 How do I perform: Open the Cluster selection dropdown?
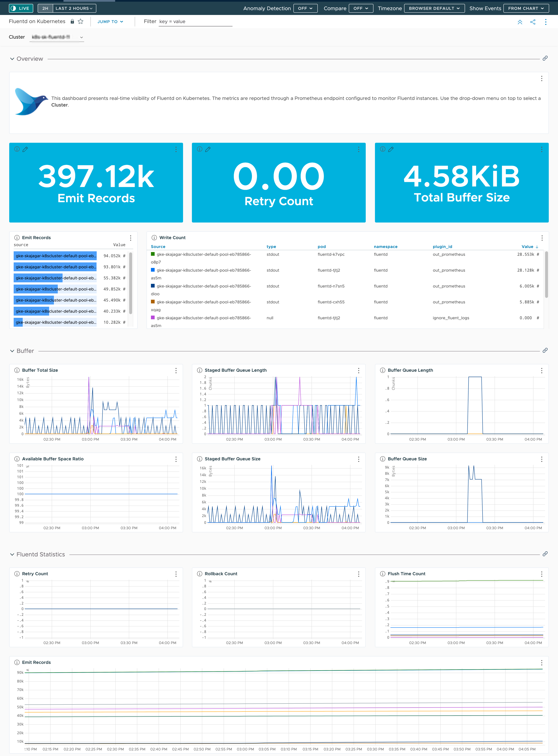57,37
